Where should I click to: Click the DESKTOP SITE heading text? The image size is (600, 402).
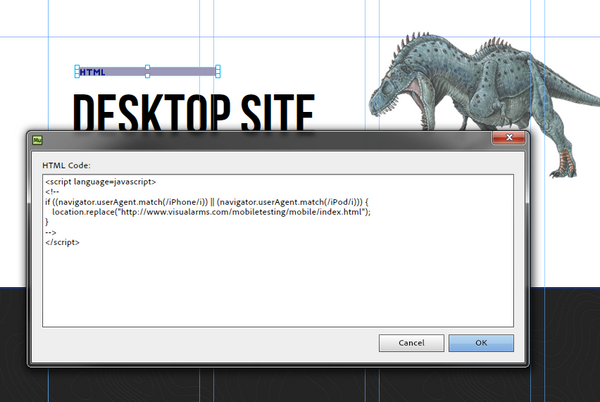pos(194,112)
